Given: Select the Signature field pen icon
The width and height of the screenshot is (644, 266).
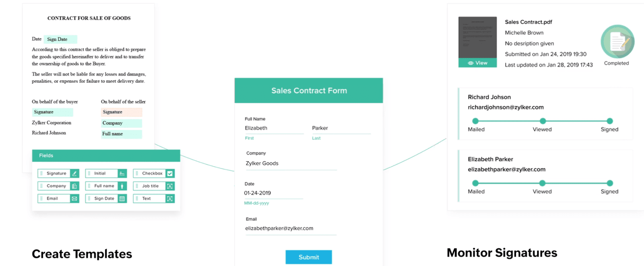Looking at the screenshot, I should pos(74,174).
